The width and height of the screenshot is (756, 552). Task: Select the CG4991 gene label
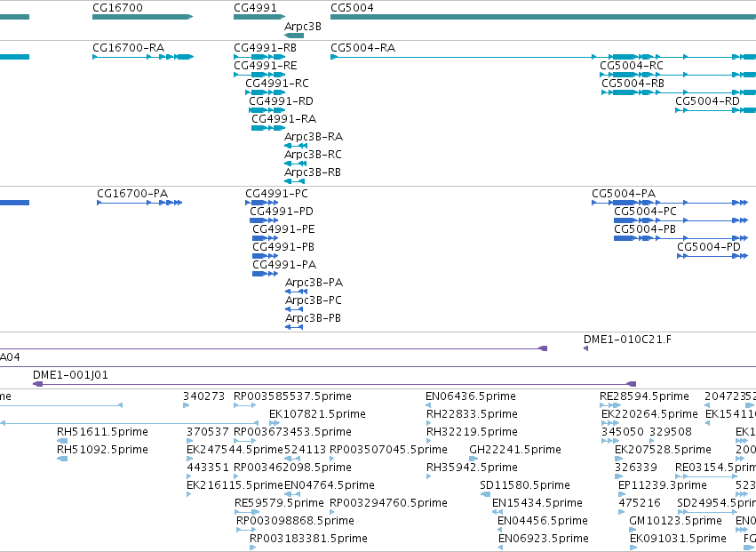pyautogui.click(x=255, y=8)
